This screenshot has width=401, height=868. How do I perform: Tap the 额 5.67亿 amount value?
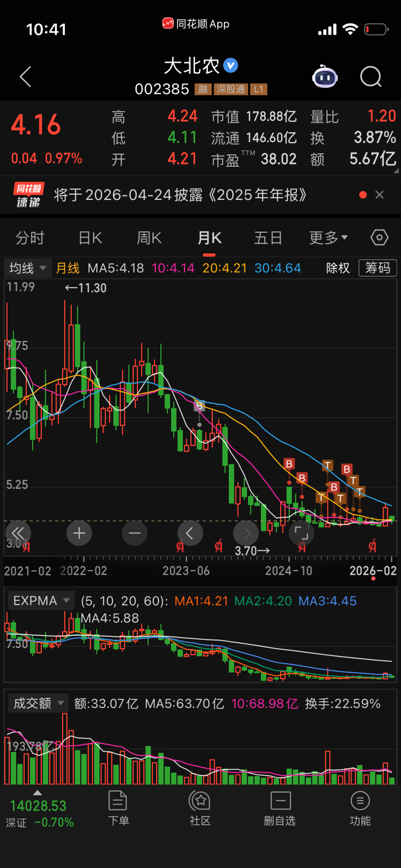(x=373, y=159)
